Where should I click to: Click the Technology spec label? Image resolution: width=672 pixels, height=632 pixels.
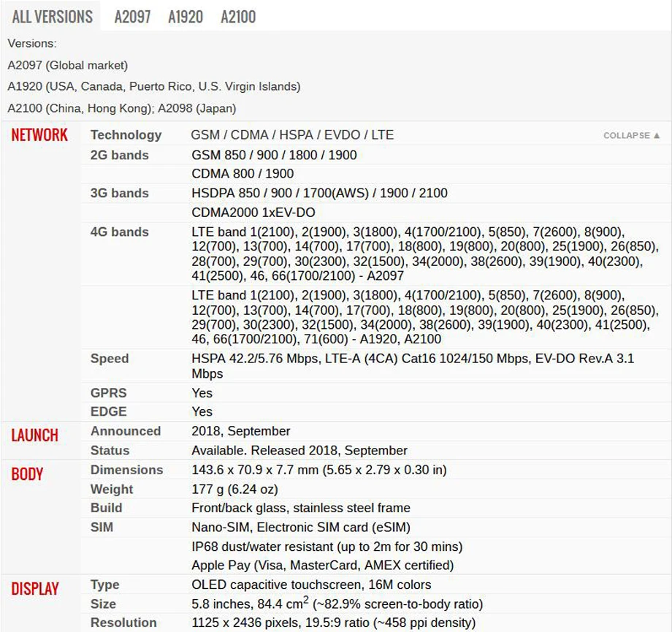pos(126,135)
